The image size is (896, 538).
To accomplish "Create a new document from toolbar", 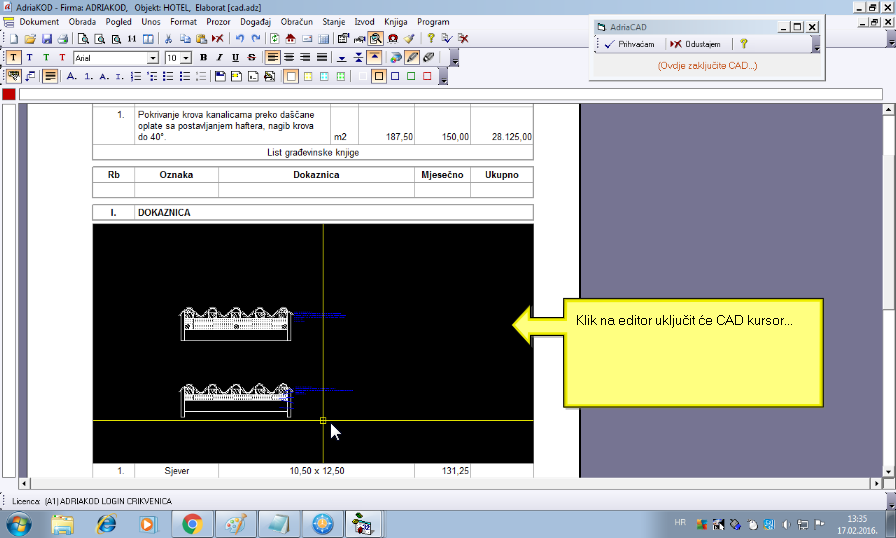I will (x=14, y=39).
